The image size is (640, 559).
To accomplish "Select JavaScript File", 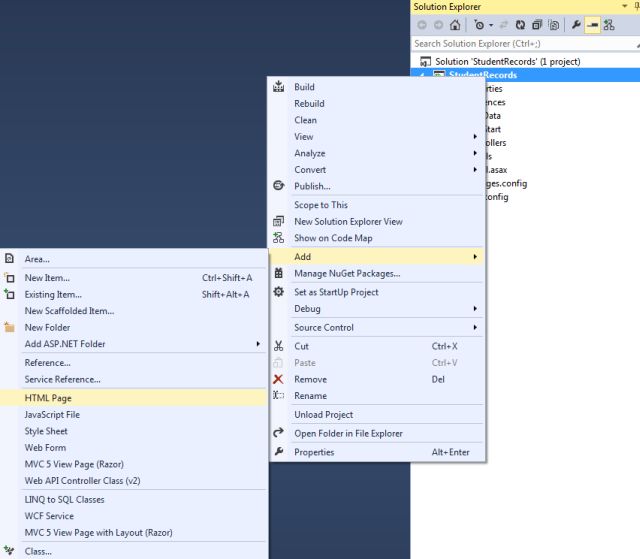I will click(x=52, y=415).
